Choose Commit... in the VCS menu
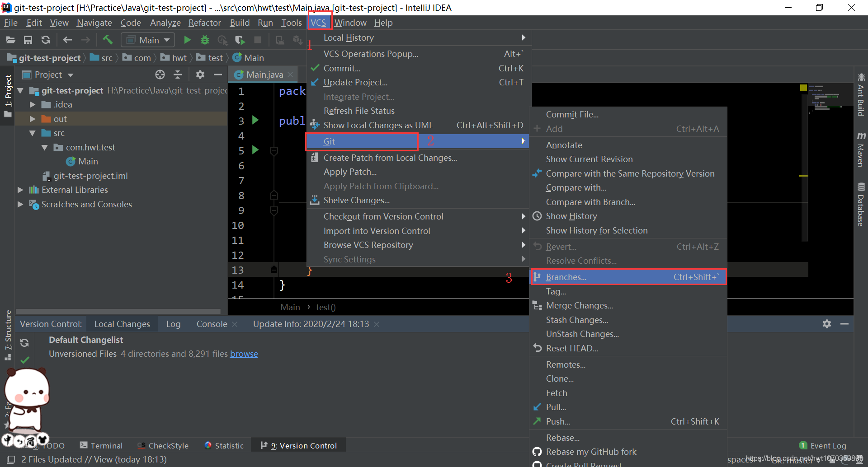The height and width of the screenshot is (467, 868). (x=419, y=68)
